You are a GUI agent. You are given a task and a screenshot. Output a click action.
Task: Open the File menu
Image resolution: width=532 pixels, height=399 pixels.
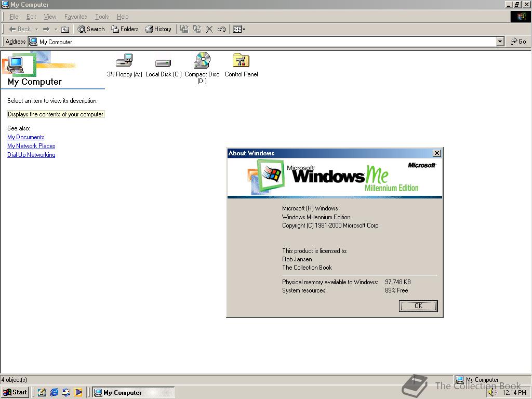click(14, 17)
